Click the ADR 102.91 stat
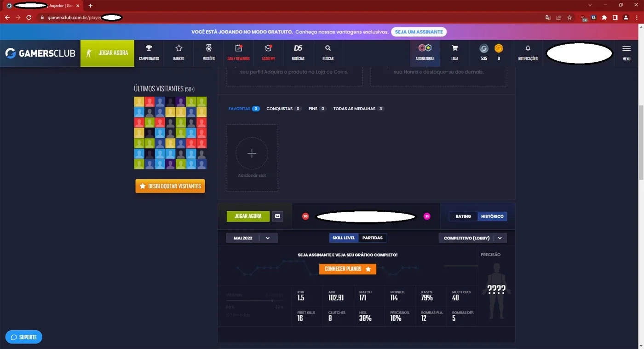 tap(338, 296)
